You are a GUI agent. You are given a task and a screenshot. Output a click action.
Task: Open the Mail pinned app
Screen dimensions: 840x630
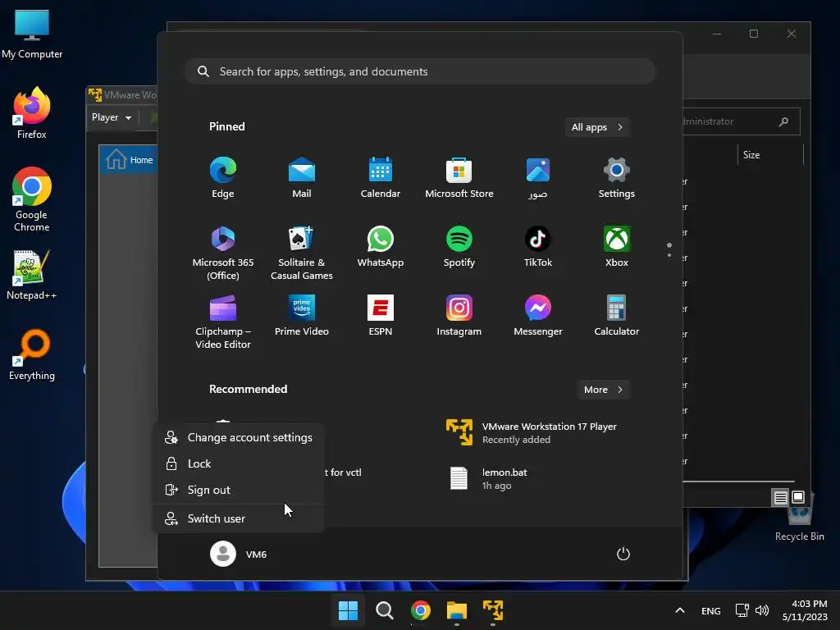[x=302, y=178]
